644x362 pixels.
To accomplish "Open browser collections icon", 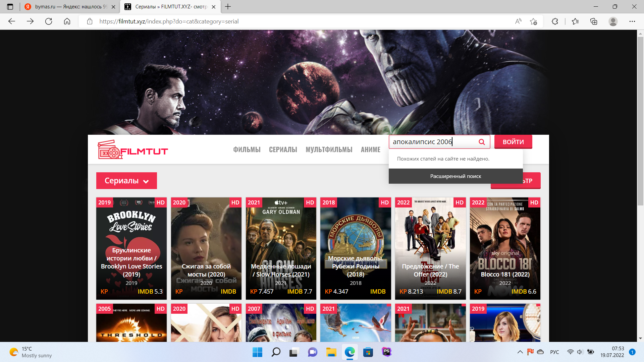I will pos(594,21).
